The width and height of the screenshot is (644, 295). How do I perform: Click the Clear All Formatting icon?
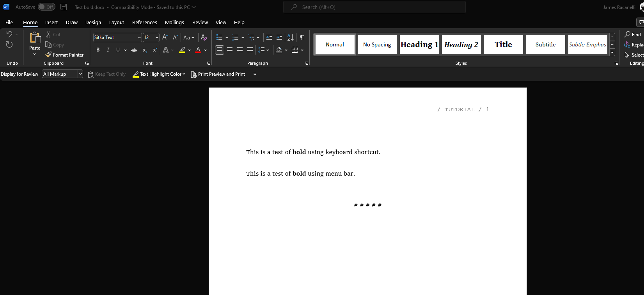[x=204, y=37]
